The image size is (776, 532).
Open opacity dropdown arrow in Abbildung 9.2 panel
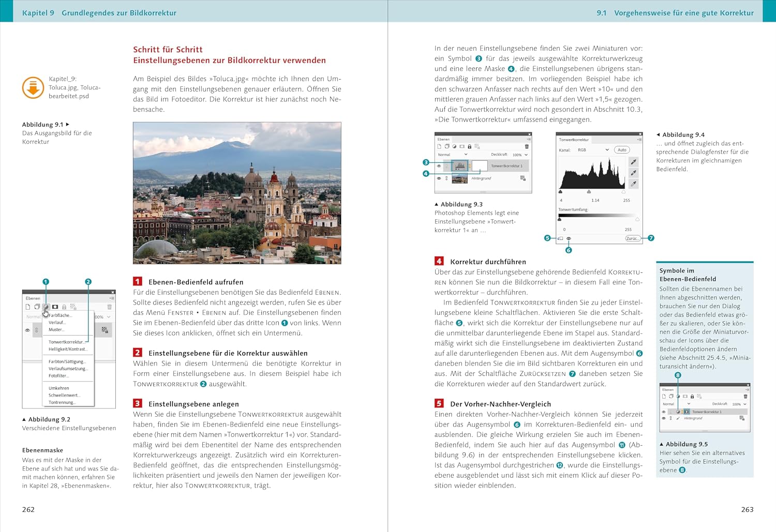tap(109, 317)
